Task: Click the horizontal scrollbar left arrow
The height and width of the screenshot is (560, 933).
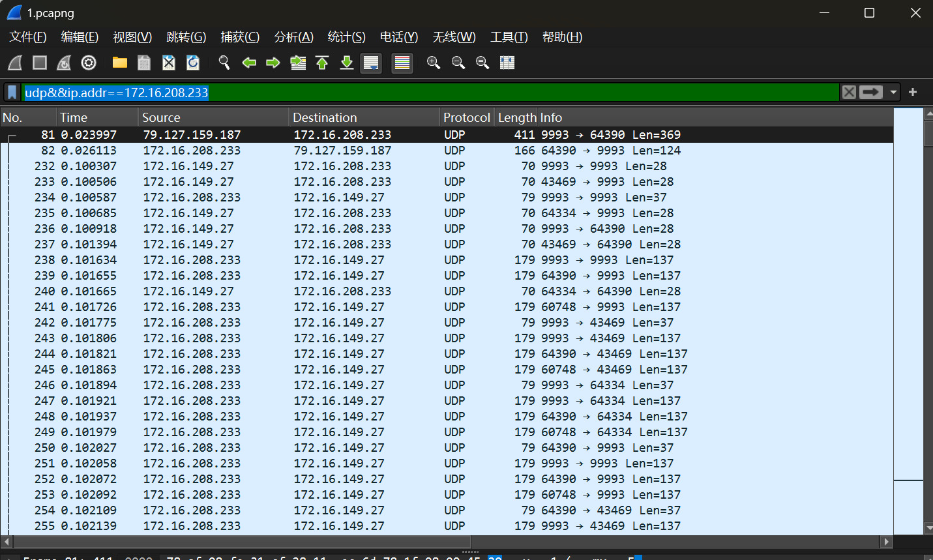Action: coord(6,542)
